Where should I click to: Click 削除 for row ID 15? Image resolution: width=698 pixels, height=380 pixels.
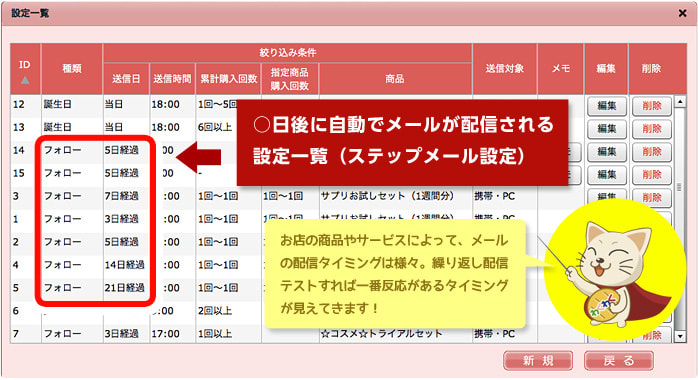click(652, 175)
